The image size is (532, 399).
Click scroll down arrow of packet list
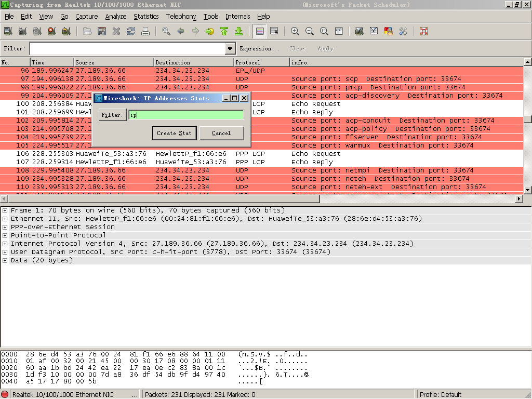pyautogui.click(x=528, y=190)
